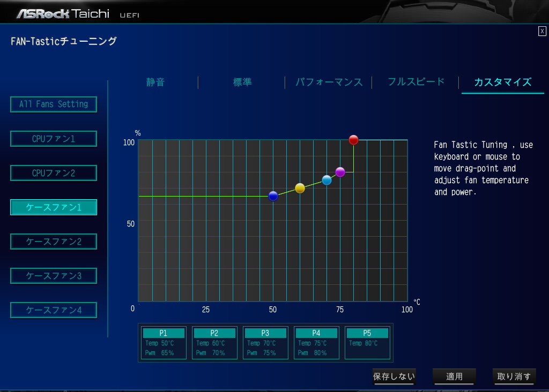This screenshot has height=392, width=549.
Task: Select CPUファン2 from the fan list
Action: tap(54, 173)
